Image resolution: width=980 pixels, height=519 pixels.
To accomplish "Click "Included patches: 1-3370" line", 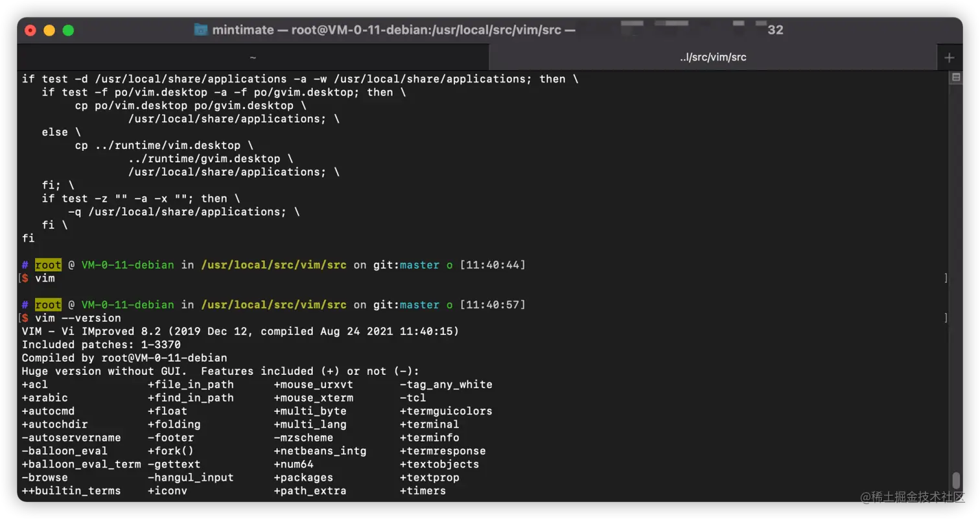I will tap(101, 344).
